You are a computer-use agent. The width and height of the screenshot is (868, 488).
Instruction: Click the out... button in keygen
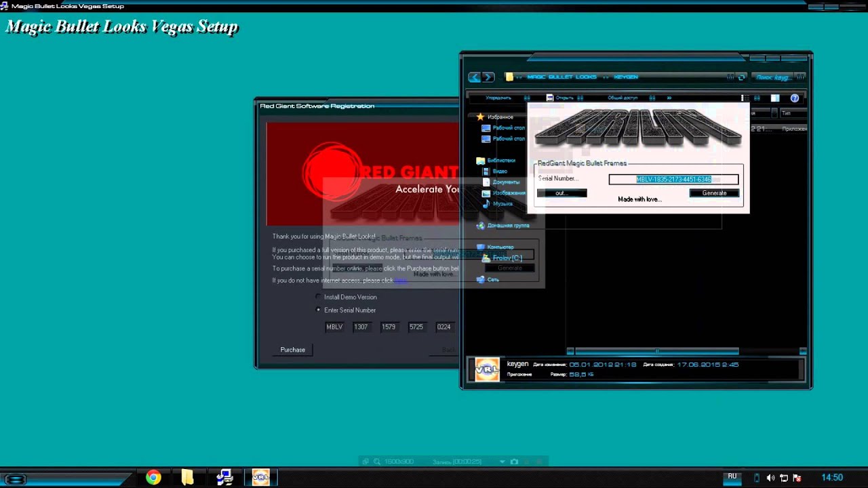pos(561,193)
